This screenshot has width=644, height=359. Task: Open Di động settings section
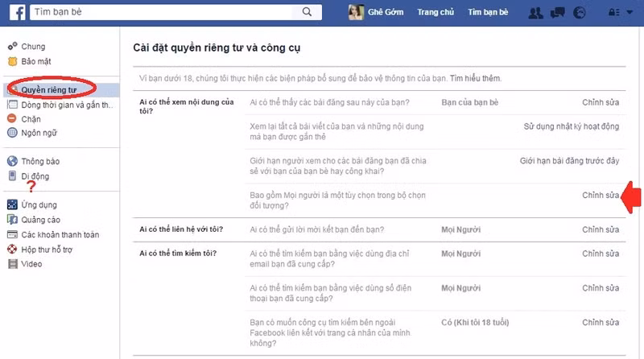pos(35,176)
